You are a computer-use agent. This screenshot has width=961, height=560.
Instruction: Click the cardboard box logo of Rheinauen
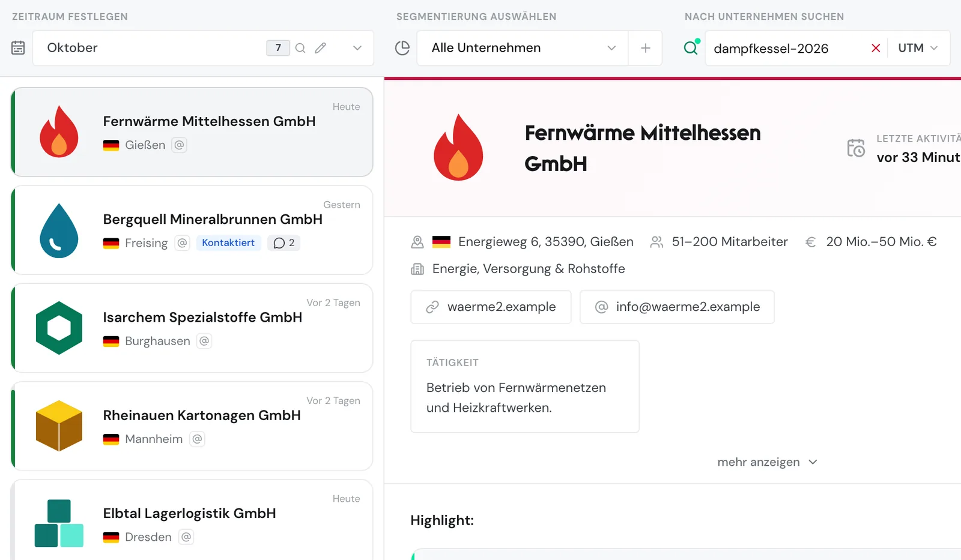(59, 426)
